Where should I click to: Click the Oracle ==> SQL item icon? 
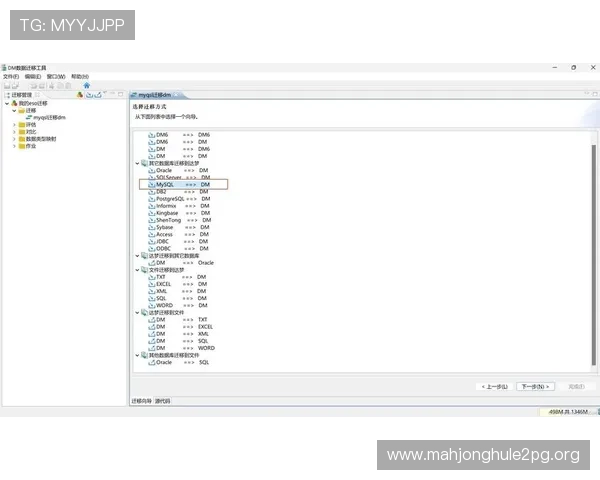152,362
